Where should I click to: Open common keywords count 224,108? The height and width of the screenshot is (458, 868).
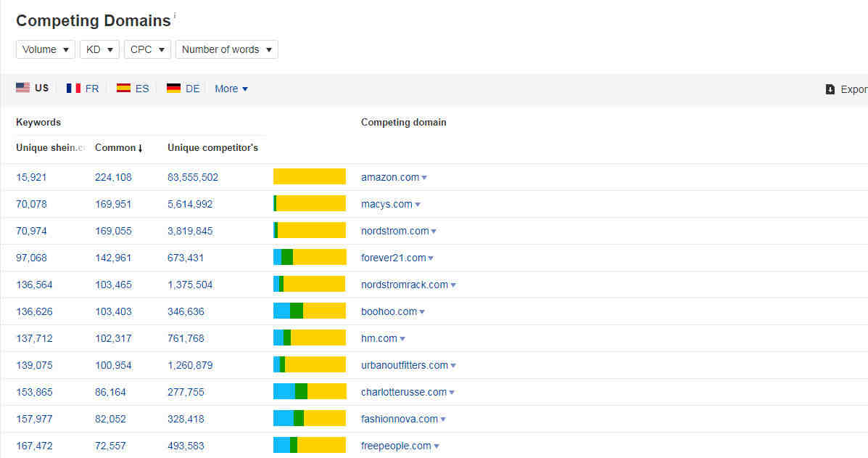point(113,177)
